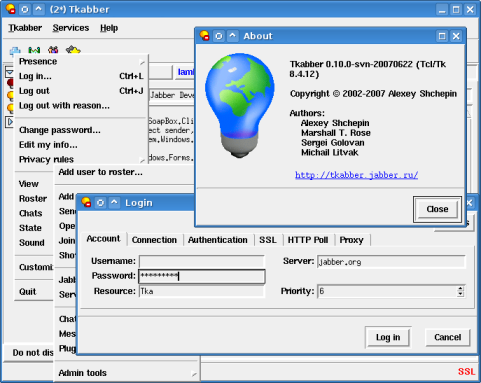Click the sticky button in Tkabber title bar

25,9
